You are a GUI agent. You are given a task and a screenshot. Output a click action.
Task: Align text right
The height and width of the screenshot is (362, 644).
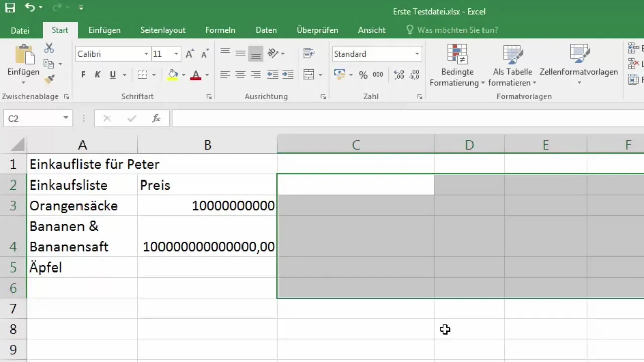pos(256,75)
